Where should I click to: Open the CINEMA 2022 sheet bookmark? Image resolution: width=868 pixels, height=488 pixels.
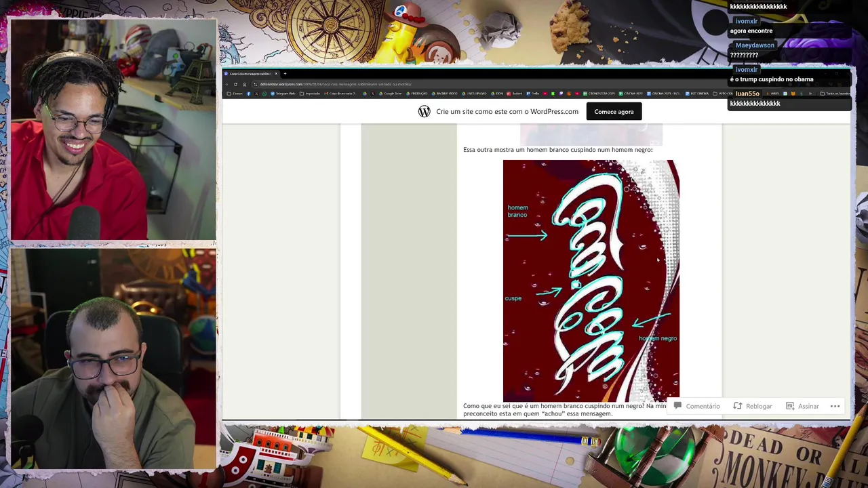(x=631, y=94)
